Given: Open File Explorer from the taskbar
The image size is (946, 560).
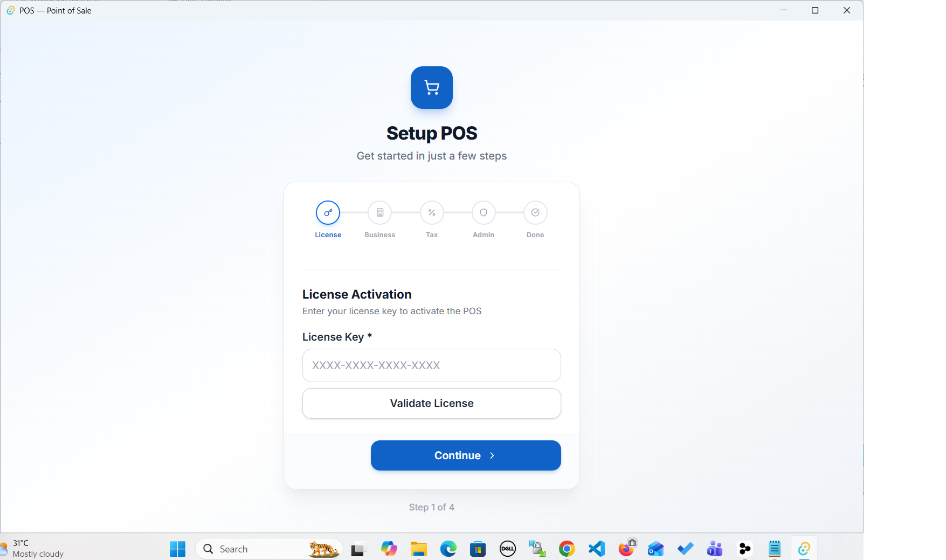Looking at the screenshot, I should pyautogui.click(x=419, y=549).
